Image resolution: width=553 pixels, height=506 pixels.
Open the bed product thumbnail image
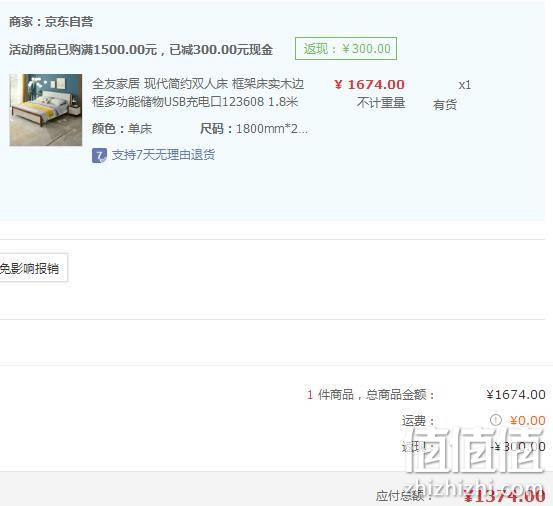click(46, 110)
